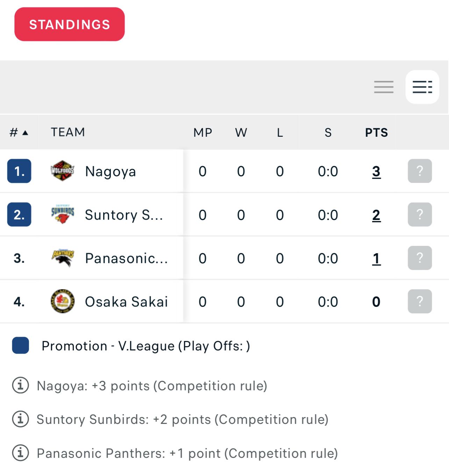
Task: Select the detailed table view toggle
Action: (x=422, y=87)
